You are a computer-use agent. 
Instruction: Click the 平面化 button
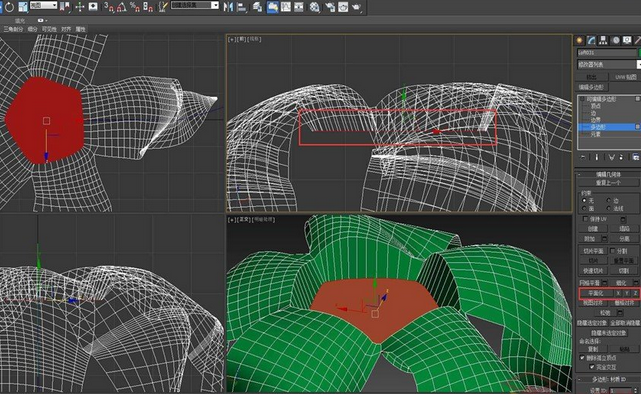pyautogui.click(x=596, y=293)
